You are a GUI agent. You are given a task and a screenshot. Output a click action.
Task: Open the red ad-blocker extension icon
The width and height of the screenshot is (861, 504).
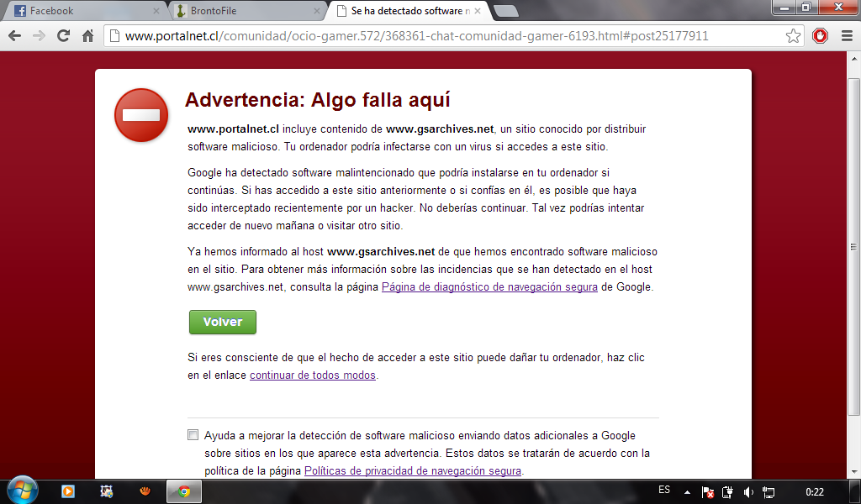[x=820, y=36]
